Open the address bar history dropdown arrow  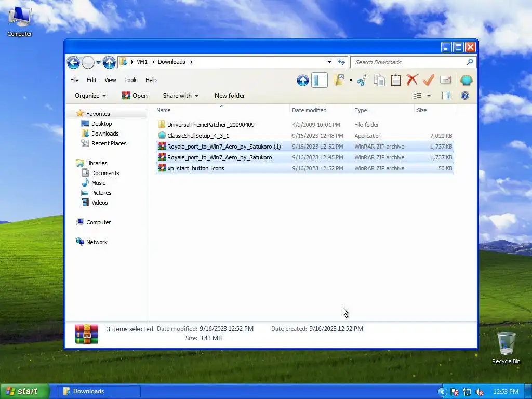click(x=329, y=62)
